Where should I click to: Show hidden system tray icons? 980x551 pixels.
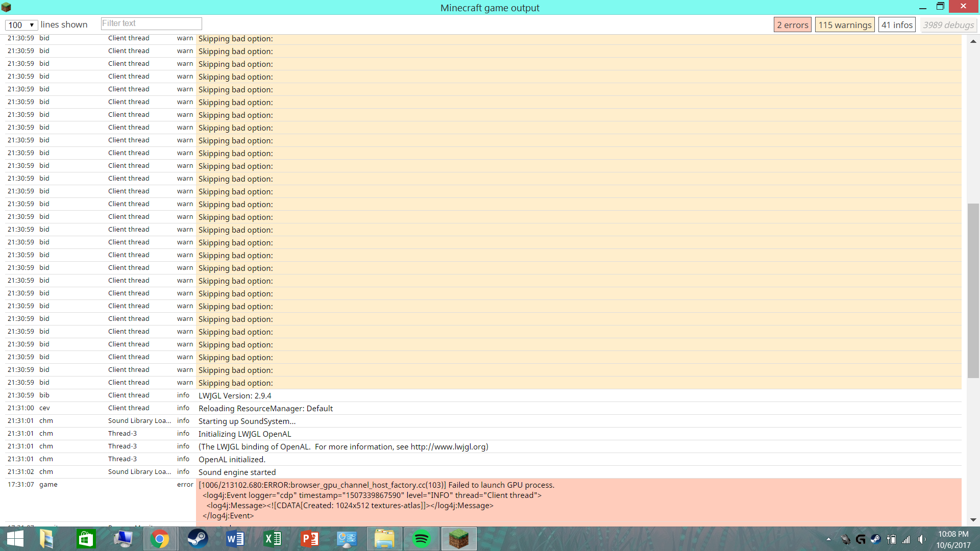pyautogui.click(x=828, y=539)
